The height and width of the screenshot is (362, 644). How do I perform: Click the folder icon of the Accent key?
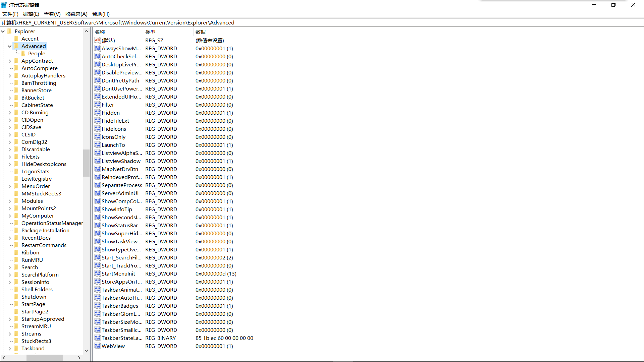click(x=16, y=39)
